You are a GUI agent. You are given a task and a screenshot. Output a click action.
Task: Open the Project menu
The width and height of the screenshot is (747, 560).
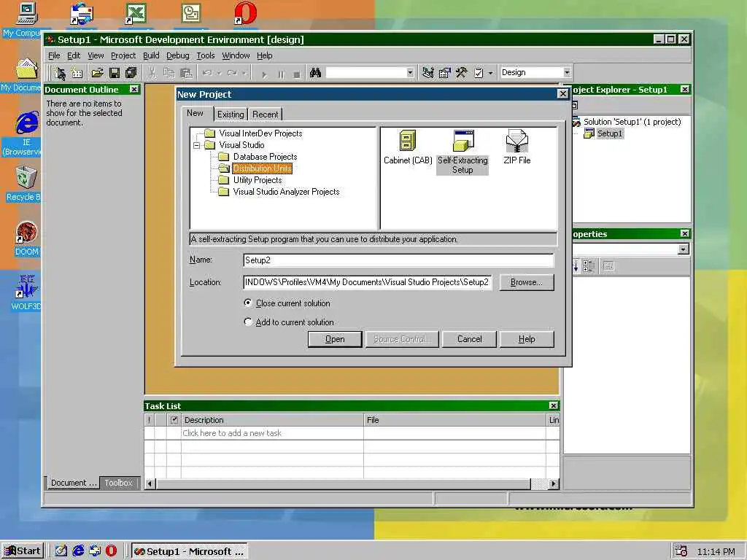point(123,55)
